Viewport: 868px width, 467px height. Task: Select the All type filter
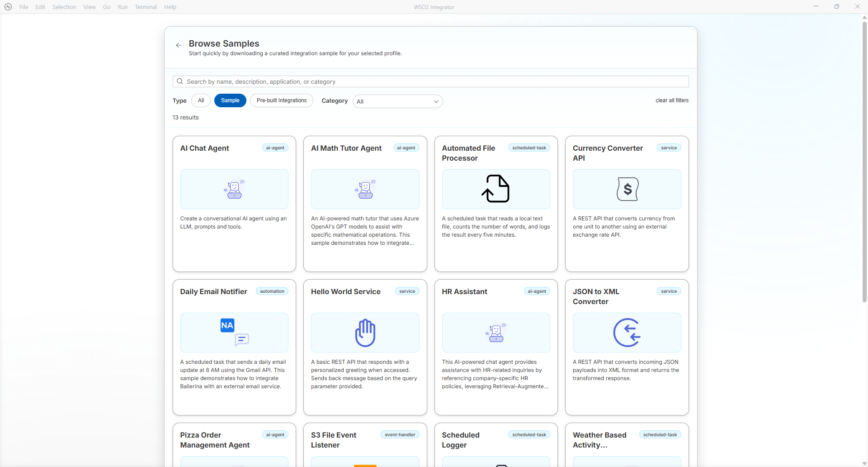click(x=201, y=100)
